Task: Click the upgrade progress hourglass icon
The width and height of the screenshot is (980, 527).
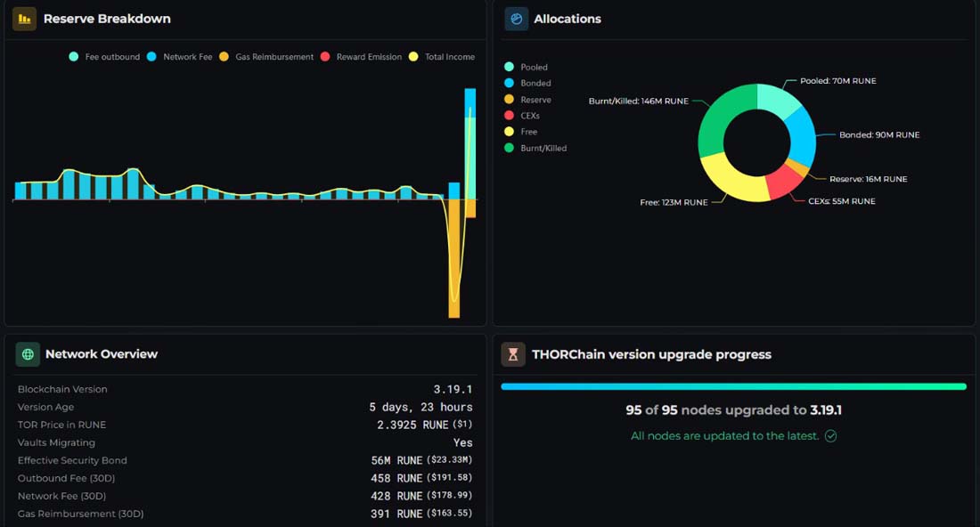Action: [x=512, y=354]
